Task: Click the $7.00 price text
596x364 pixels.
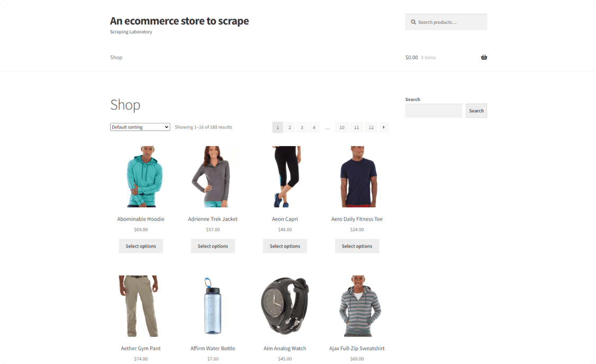Action: [213, 359]
